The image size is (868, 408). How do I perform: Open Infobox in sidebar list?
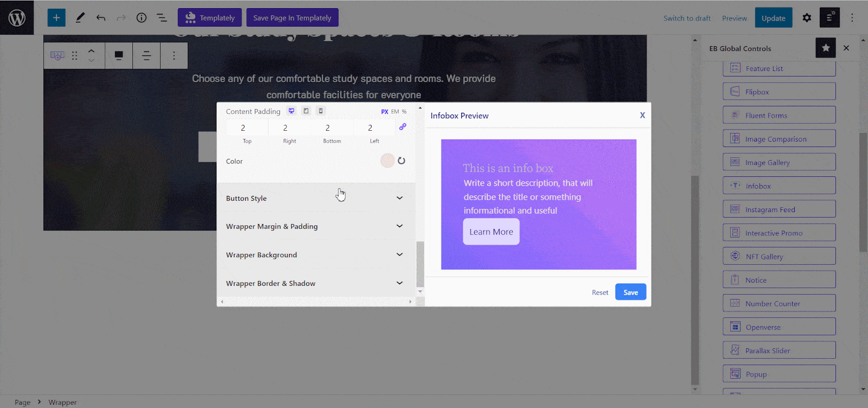pos(779,186)
